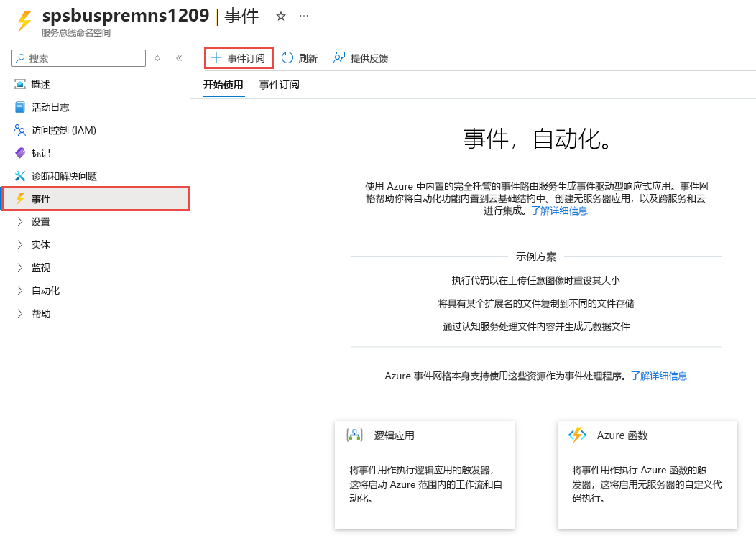Click the refresh circular arrow icon
Image resolution: width=756 pixels, height=536 pixels.
pos(287,58)
